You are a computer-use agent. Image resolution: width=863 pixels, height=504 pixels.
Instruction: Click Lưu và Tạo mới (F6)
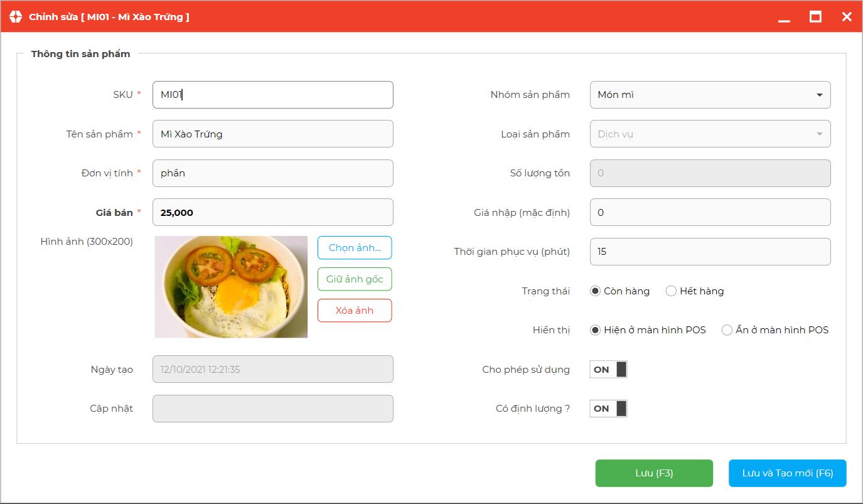(x=788, y=473)
